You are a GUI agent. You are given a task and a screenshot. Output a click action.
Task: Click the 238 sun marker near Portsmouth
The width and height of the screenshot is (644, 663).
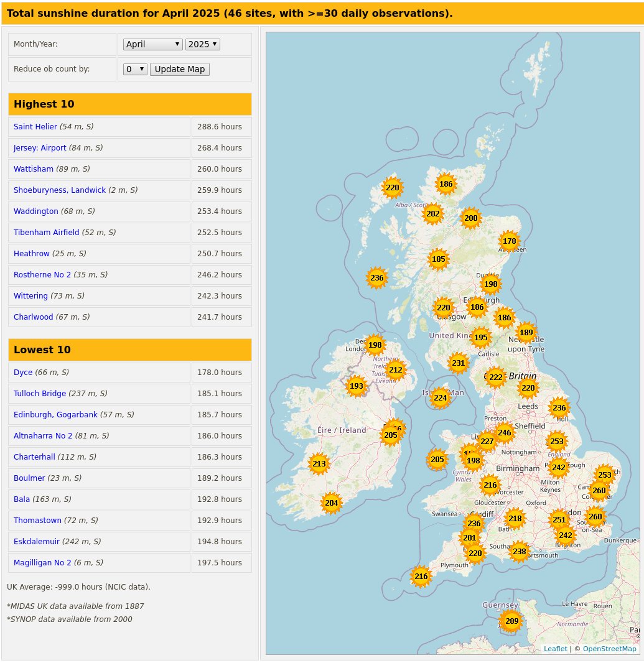tap(520, 551)
